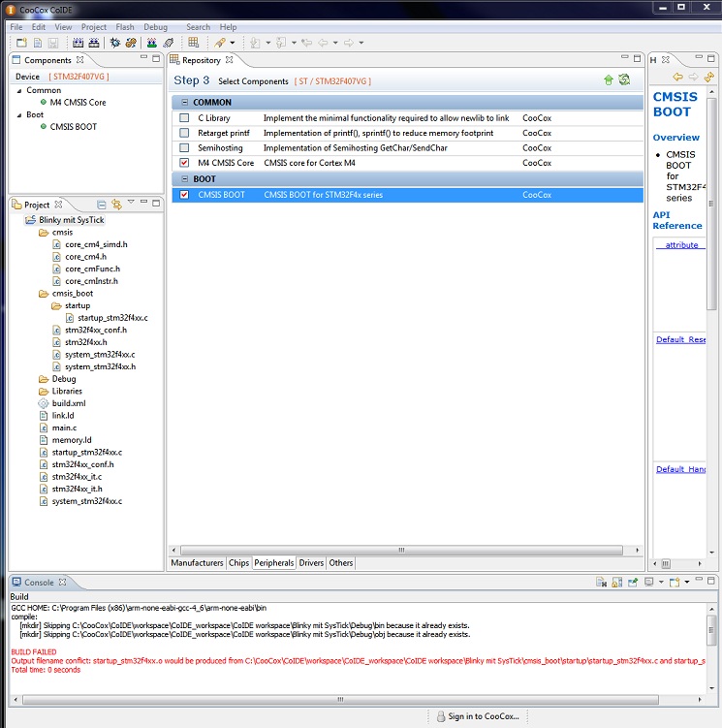The height and width of the screenshot is (728, 722).
Task: Switch to the Manufacturers tab
Action: coord(197,562)
